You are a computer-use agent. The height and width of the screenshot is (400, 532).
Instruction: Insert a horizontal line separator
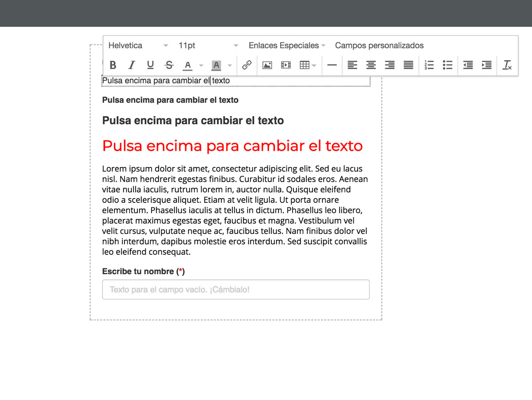coord(332,65)
